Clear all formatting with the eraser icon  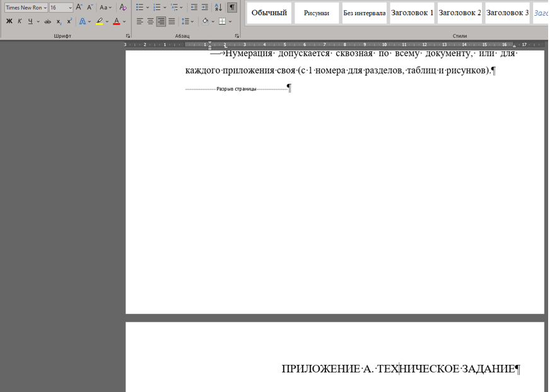123,8
